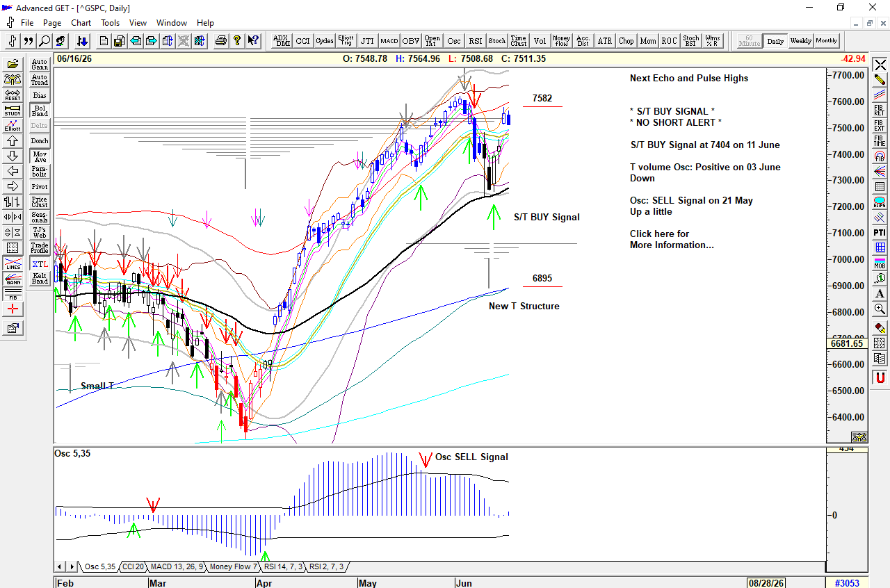Click the up arrow icon in left toolbar
The width and height of the screenshot is (890, 588).
tap(13, 140)
